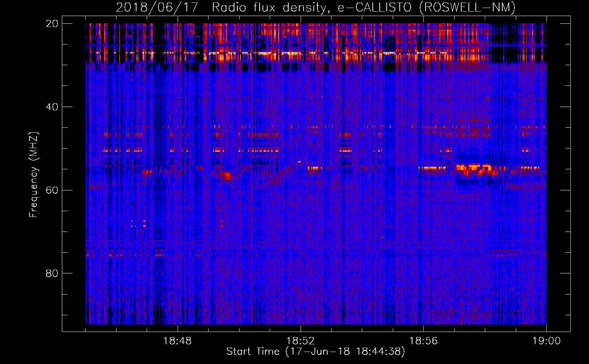Click the bright yellow burst near 18:57
This screenshot has width=589, height=364.
pos(477,170)
